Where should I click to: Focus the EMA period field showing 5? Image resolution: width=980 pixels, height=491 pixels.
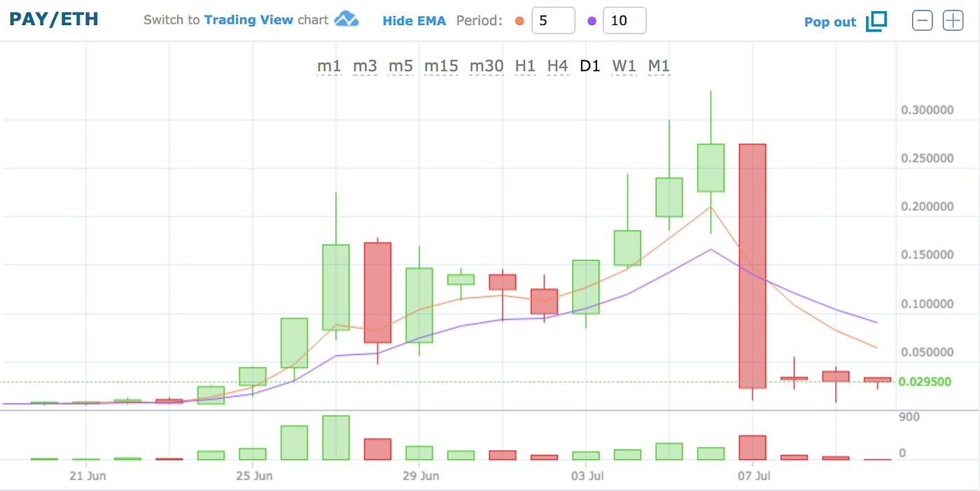click(x=553, y=21)
